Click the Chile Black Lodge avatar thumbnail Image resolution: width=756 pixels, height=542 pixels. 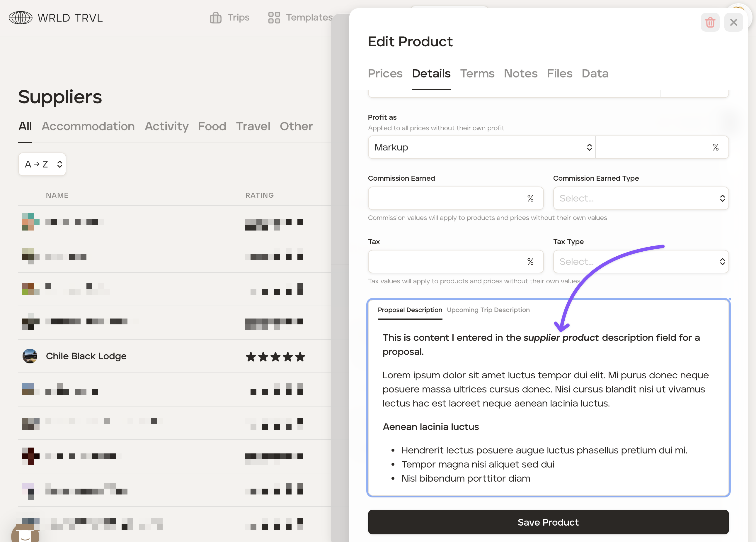tap(30, 356)
